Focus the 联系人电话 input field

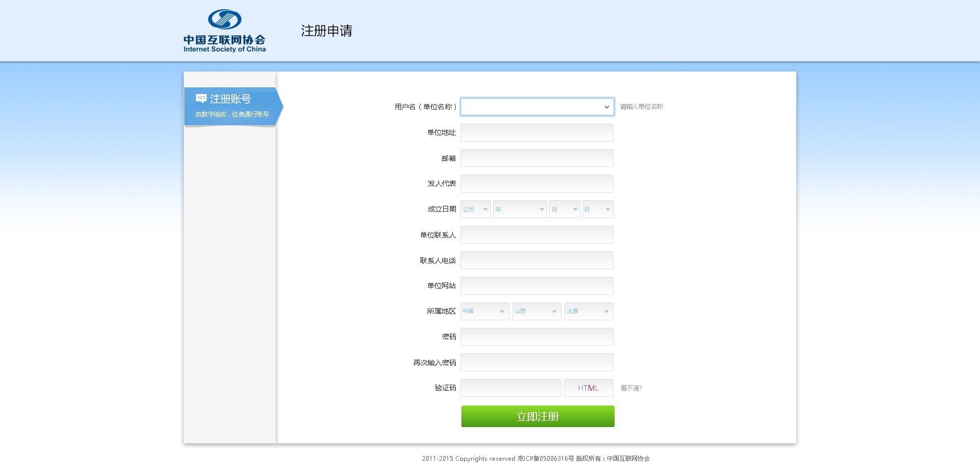pos(537,260)
